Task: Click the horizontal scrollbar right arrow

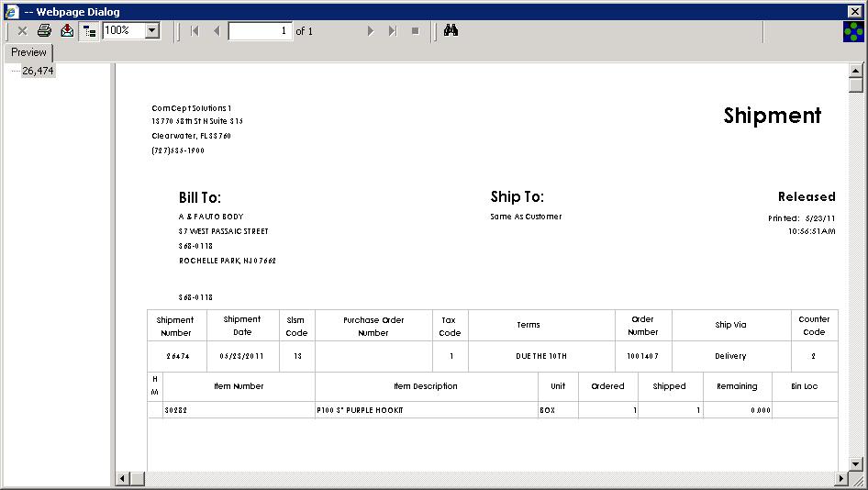Action: pyautogui.click(x=840, y=479)
